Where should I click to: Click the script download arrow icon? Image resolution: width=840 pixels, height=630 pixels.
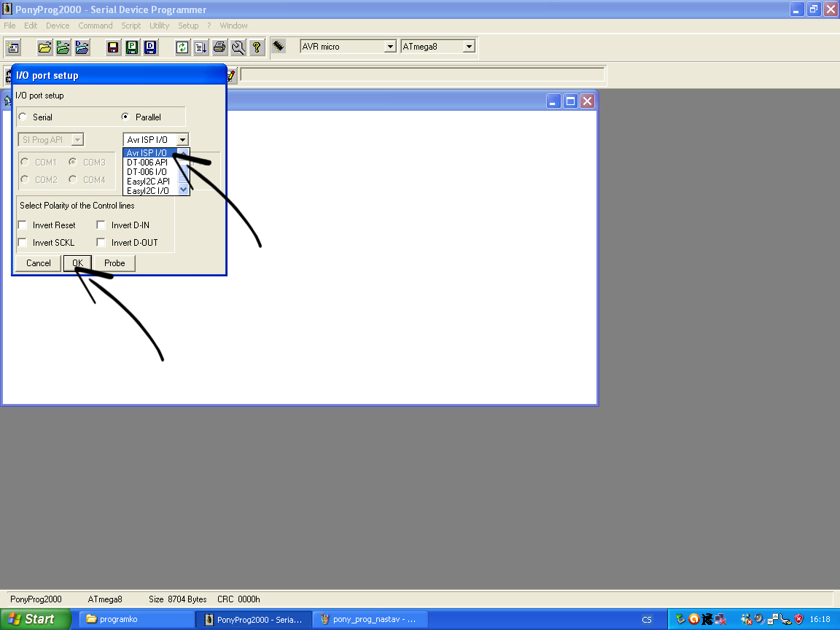(x=201, y=47)
